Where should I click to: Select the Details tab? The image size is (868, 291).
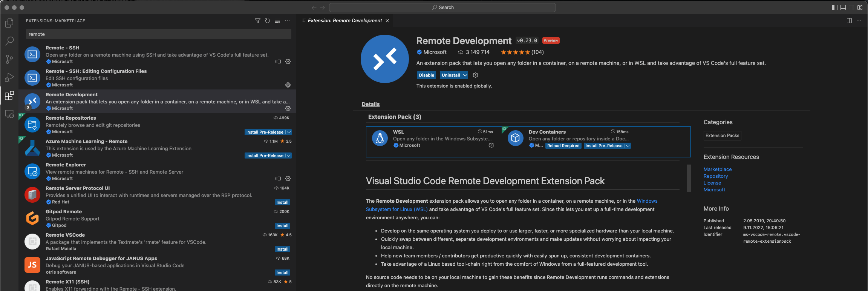[370, 104]
